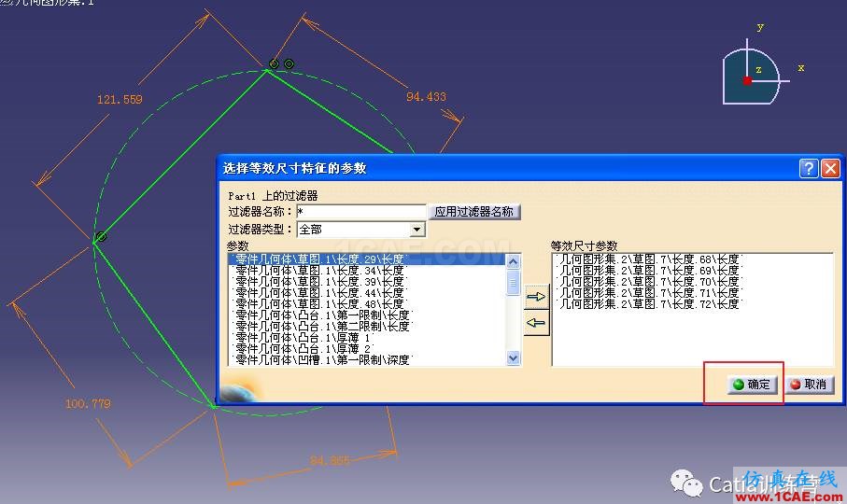Focus the 过滤器名称 input field
The height and width of the screenshot is (504, 847).
coord(361,212)
